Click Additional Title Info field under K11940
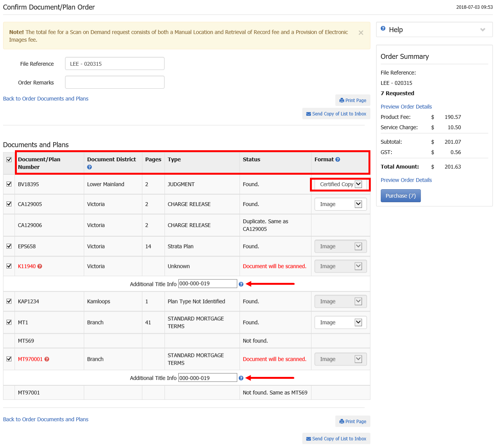The width and height of the screenshot is (494, 448). tap(208, 284)
